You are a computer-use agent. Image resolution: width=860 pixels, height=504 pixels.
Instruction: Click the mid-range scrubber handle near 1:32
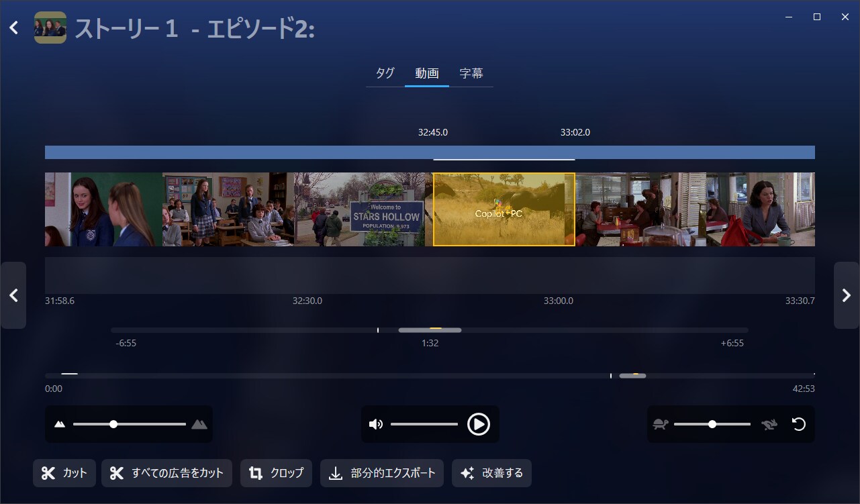[x=430, y=330]
